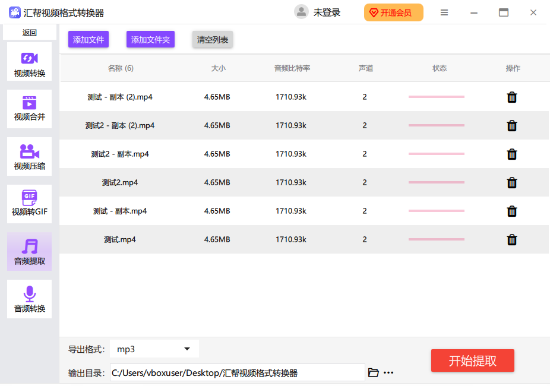Delete 测试2.mp4 via trash icon
This screenshot has width=550, height=386.
coord(512,182)
